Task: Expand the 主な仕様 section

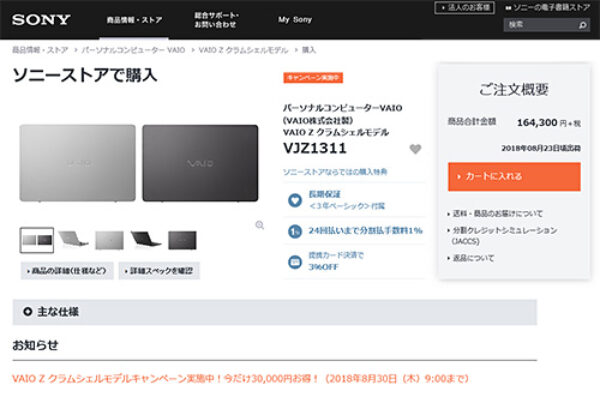Action: 274,312
